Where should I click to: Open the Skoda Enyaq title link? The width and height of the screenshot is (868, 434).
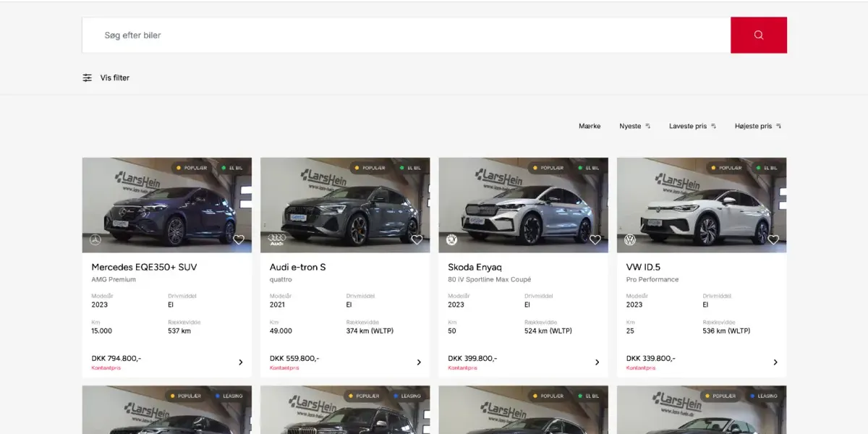475,267
